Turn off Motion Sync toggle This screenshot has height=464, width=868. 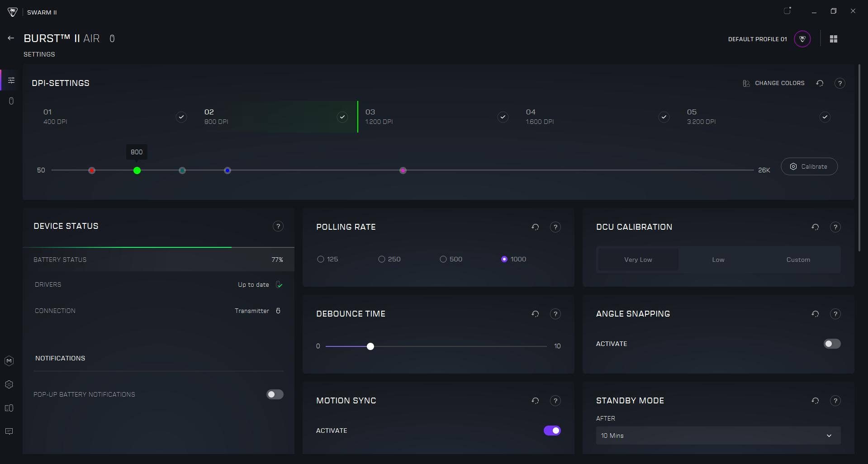point(552,431)
